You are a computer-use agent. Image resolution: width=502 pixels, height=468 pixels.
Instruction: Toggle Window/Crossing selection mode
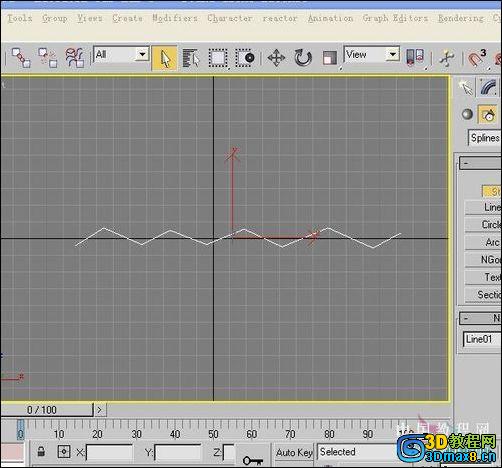coord(245,58)
